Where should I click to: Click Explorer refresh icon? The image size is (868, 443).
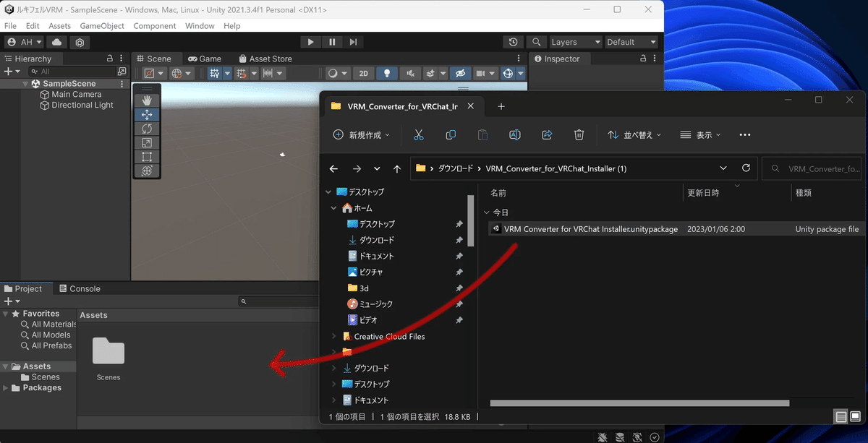pyautogui.click(x=746, y=168)
